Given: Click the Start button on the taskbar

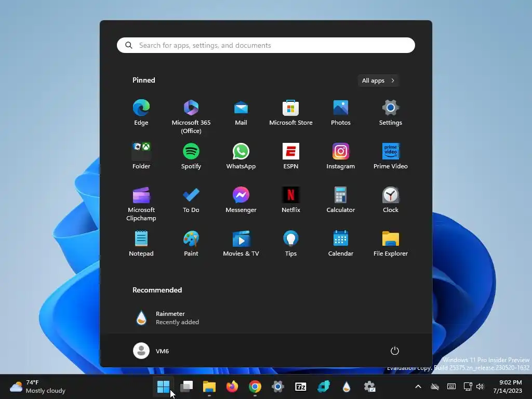Looking at the screenshot, I should pyautogui.click(x=163, y=387).
